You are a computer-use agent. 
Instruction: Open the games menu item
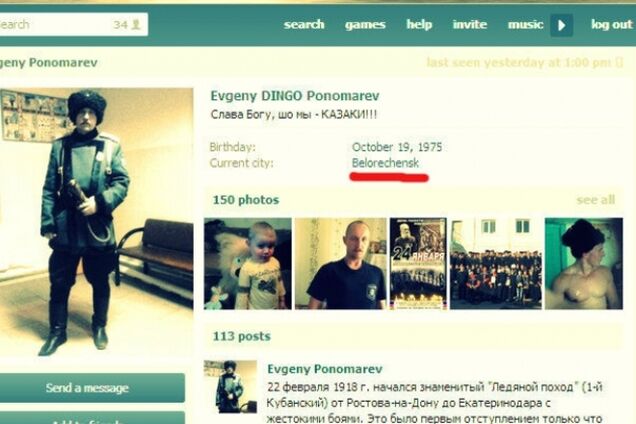(365, 25)
